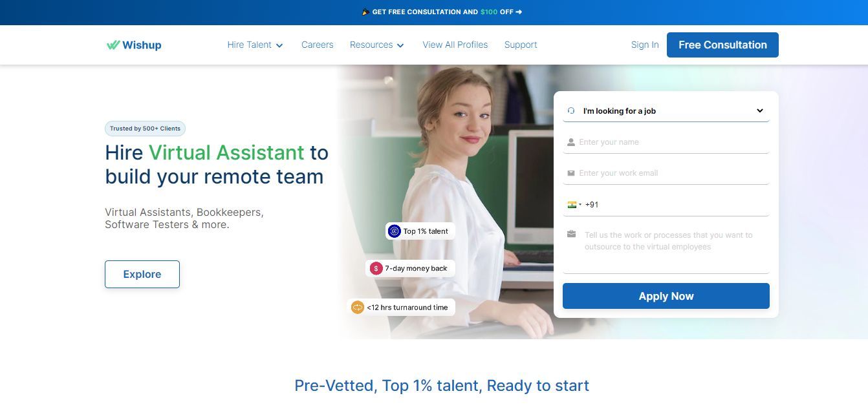The width and height of the screenshot is (868, 409).
Task: Open the Careers page
Action: [317, 45]
